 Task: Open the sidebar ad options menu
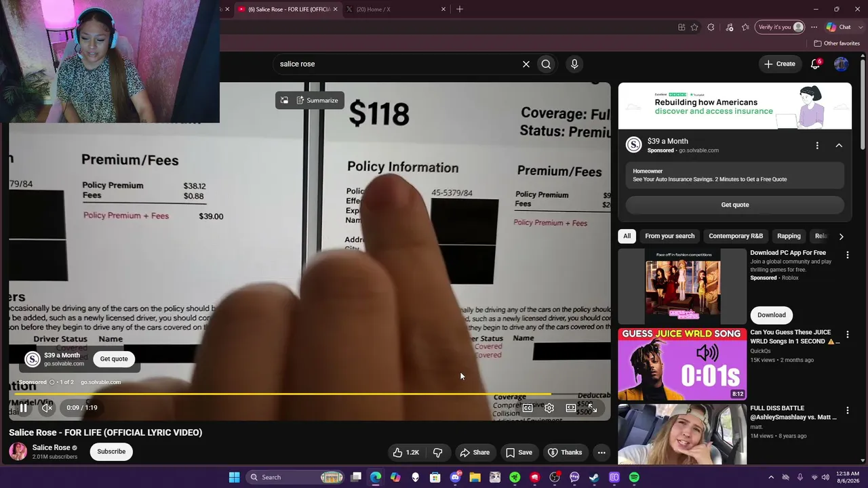pos(817,146)
